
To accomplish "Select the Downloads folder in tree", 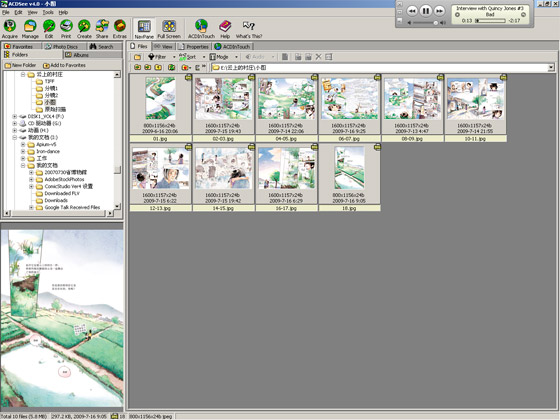I will point(56,200).
